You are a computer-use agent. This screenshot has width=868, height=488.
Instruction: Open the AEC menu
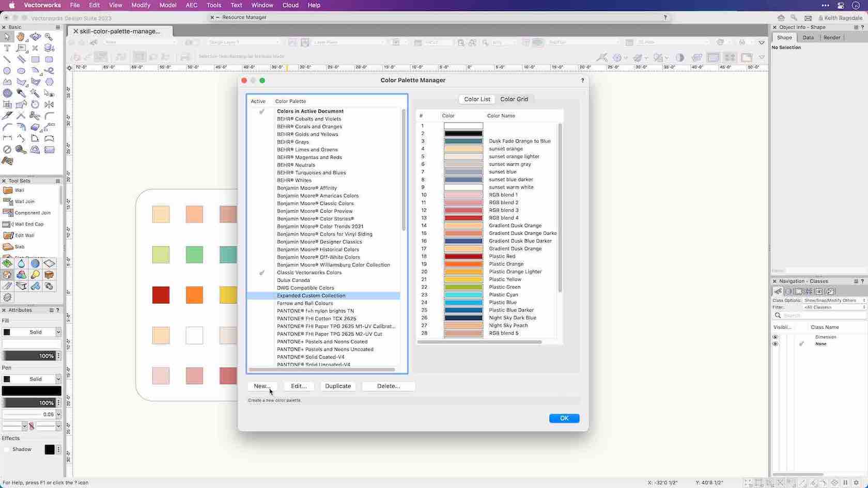coord(191,5)
